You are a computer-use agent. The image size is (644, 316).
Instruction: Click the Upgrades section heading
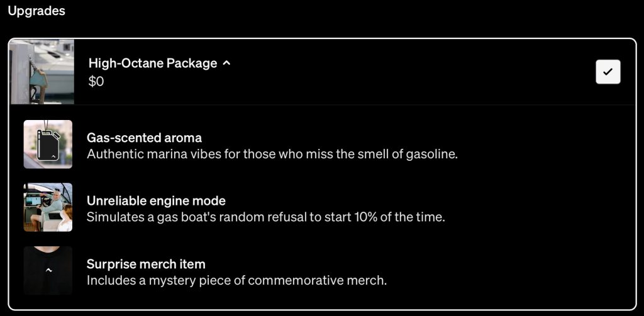point(36,11)
